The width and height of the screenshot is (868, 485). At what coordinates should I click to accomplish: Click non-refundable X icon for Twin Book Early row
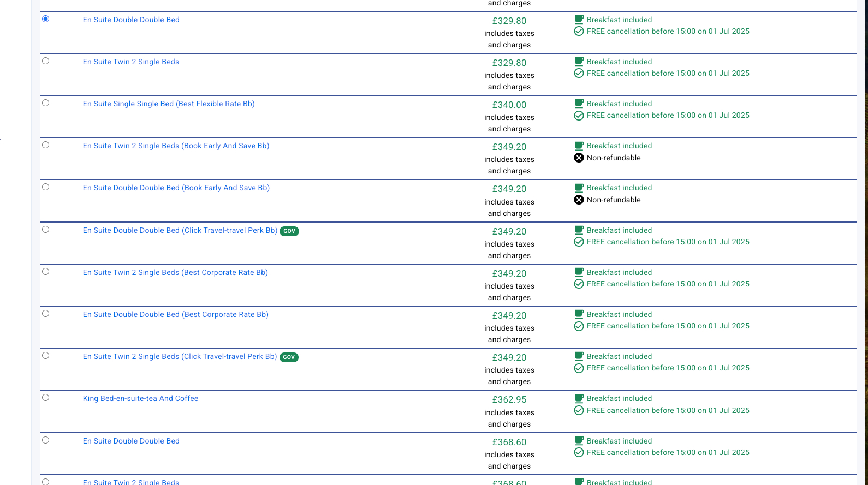pyautogui.click(x=579, y=158)
